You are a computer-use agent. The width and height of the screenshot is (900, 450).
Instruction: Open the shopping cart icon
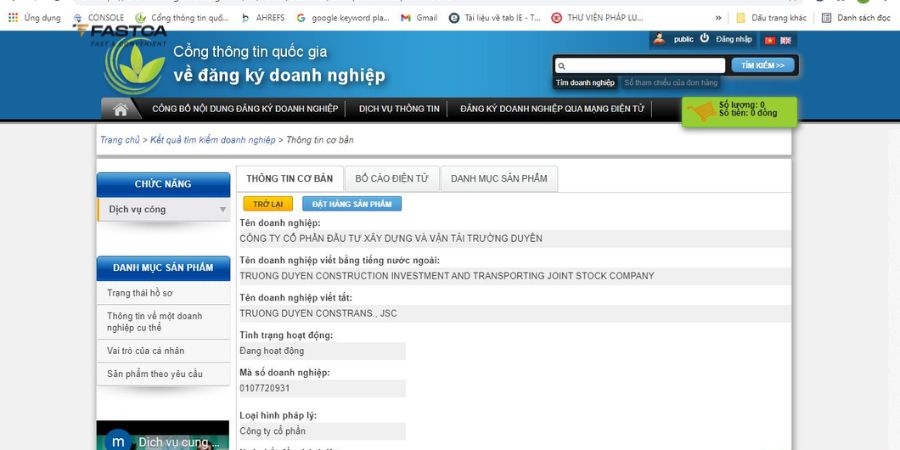point(701,111)
